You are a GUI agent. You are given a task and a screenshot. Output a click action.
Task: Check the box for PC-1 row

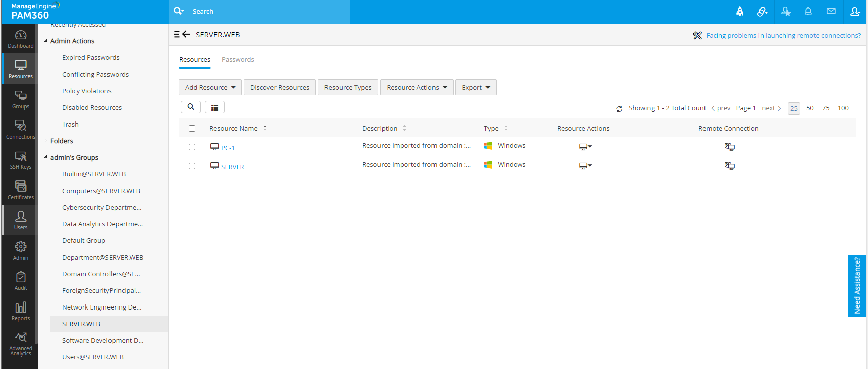(192, 147)
